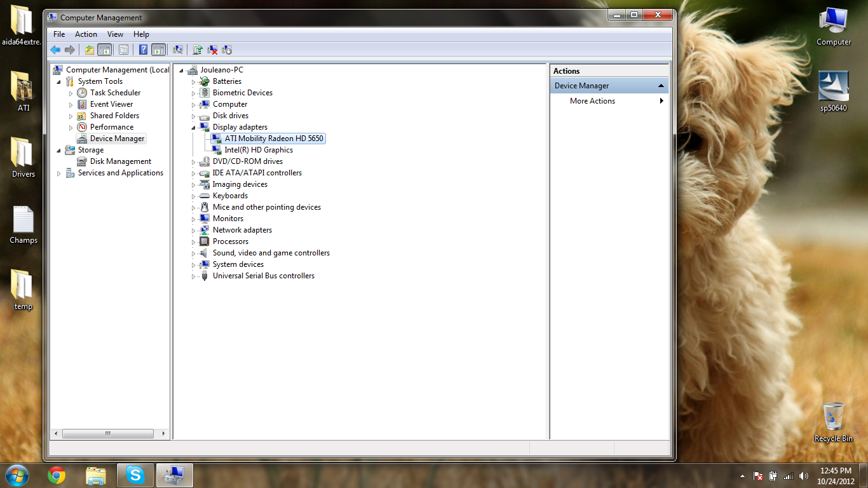Click the Scan for hardware changes icon
Screen dimensions: 868x488
tap(178, 50)
